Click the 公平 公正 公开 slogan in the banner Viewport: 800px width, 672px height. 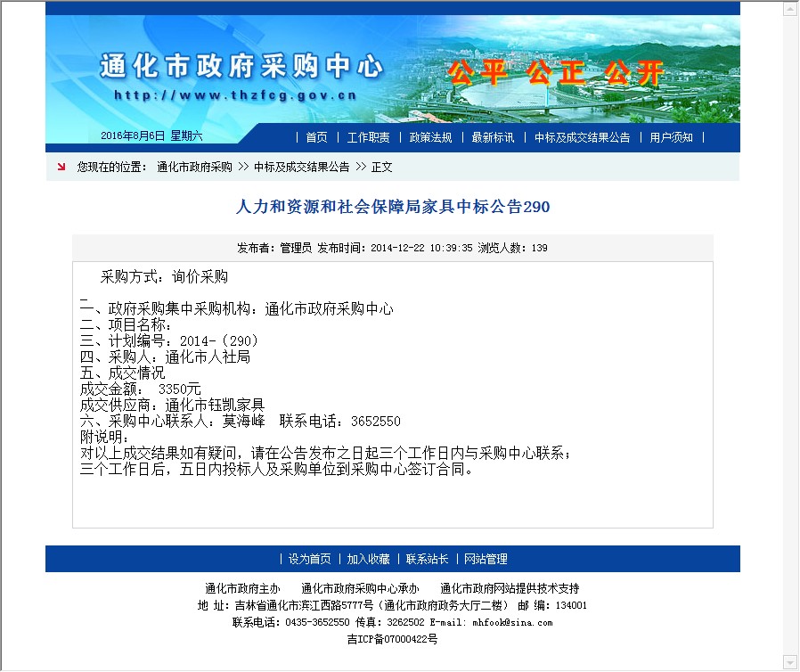(x=555, y=73)
